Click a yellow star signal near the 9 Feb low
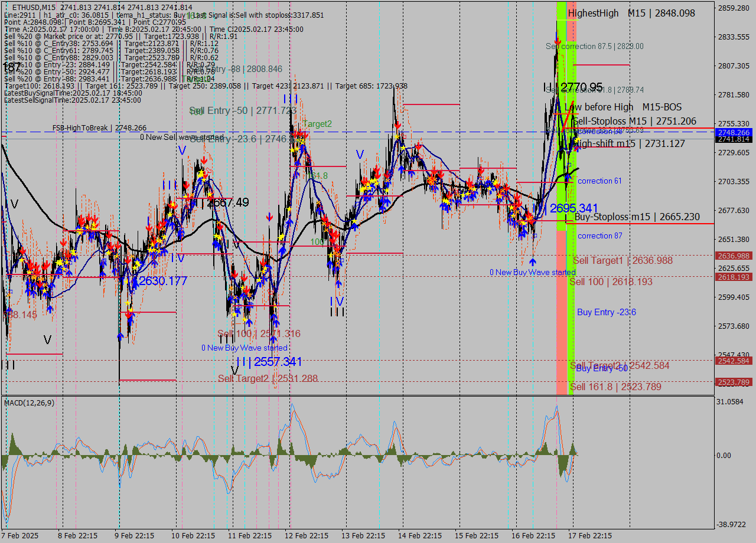The width and height of the screenshot is (756, 543). [x=127, y=304]
